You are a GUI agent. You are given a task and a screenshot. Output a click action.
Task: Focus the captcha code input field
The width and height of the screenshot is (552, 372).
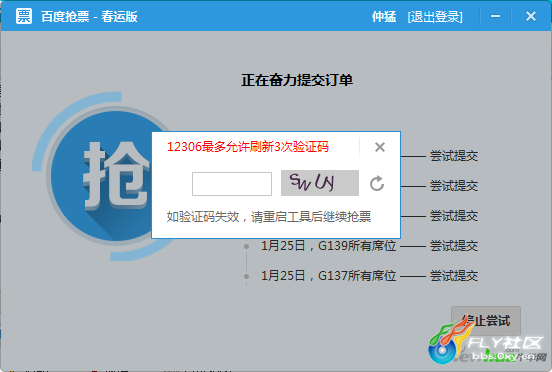tap(232, 184)
